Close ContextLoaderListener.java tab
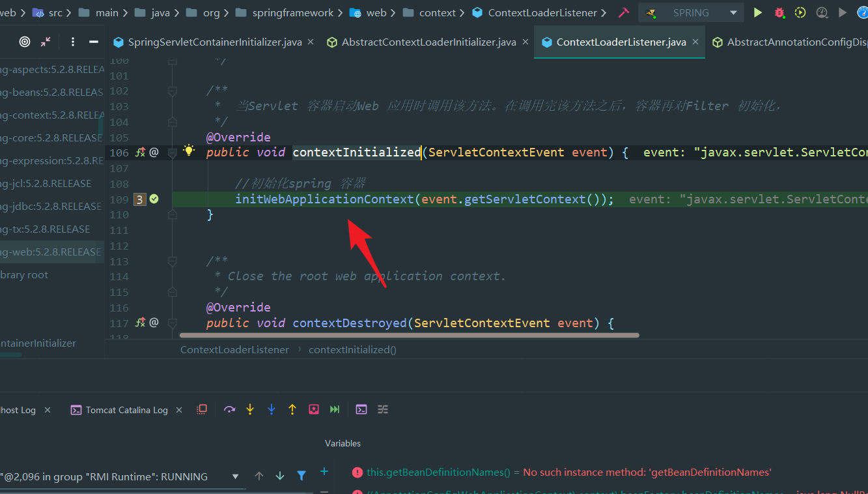The height and width of the screenshot is (494, 868). coord(695,42)
